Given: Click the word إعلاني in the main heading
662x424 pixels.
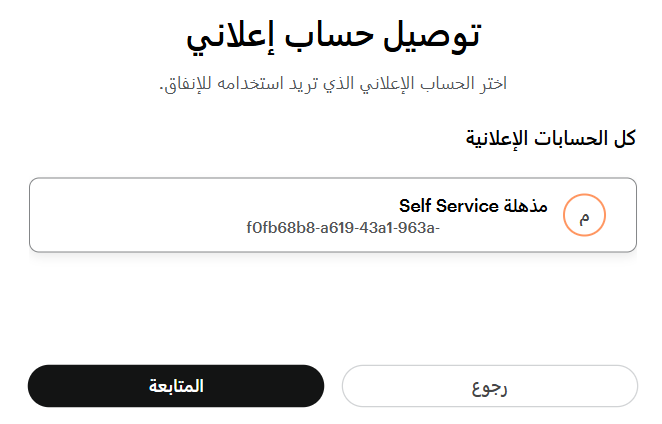Looking at the screenshot, I should tap(230, 38).
